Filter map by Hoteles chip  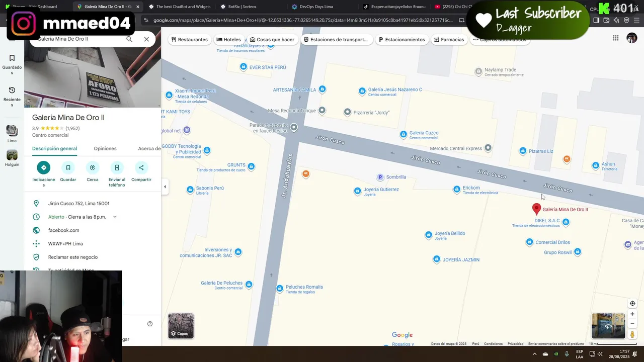point(228,40)
